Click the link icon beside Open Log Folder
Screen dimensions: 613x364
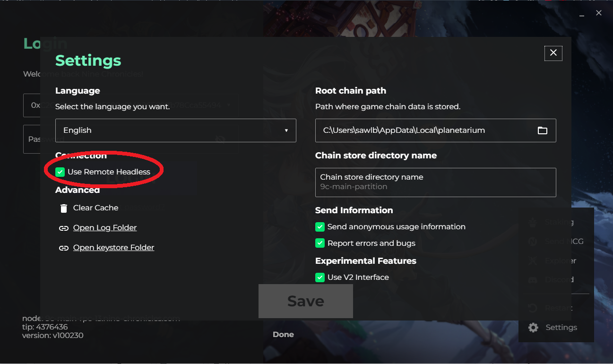point(64,228)
